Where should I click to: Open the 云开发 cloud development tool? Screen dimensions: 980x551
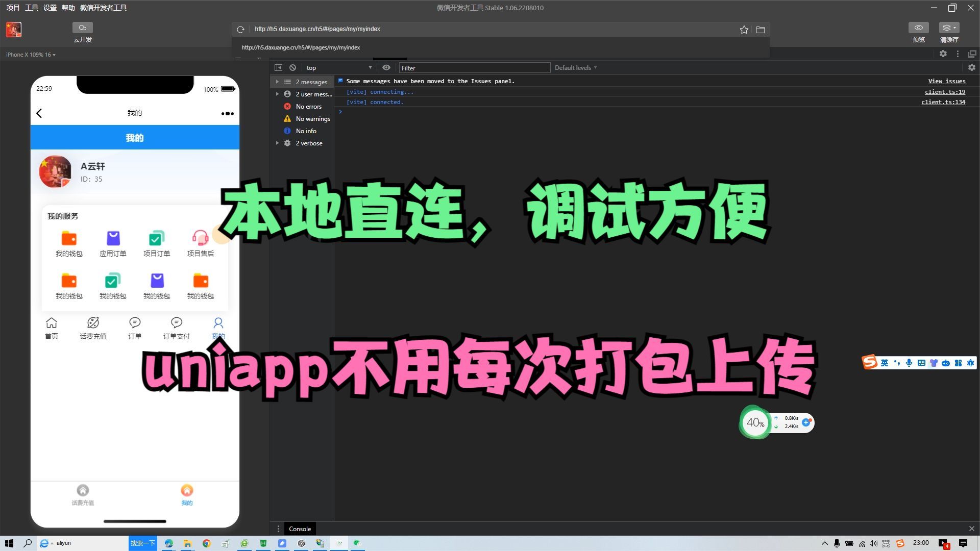point(82,33)
